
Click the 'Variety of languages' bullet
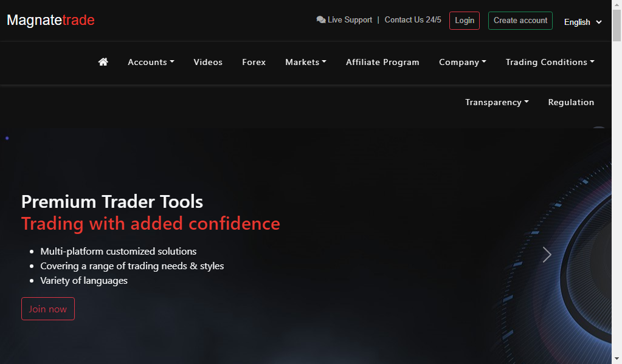(x=84, y=281)
